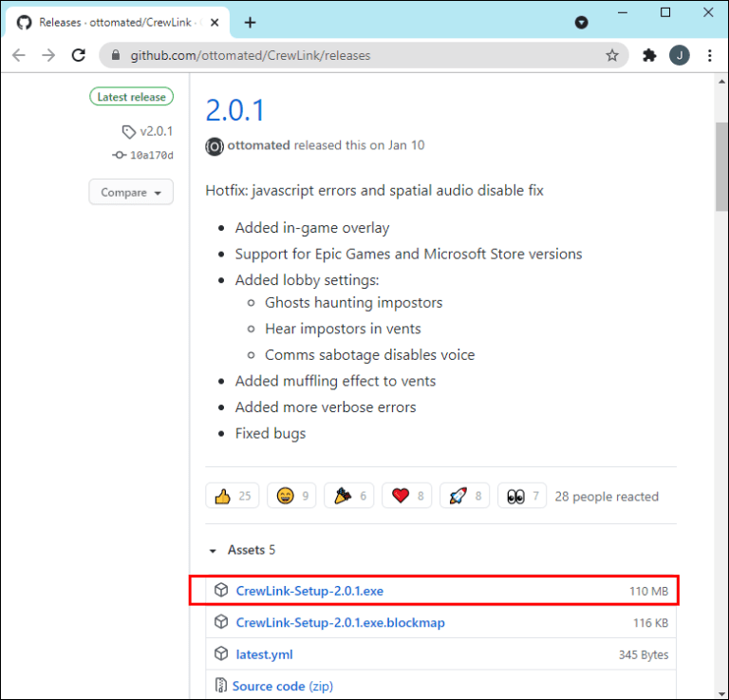The image size is (729, 700).
Task: Open the 2.0.1 release title
Action: pos(234,110)
